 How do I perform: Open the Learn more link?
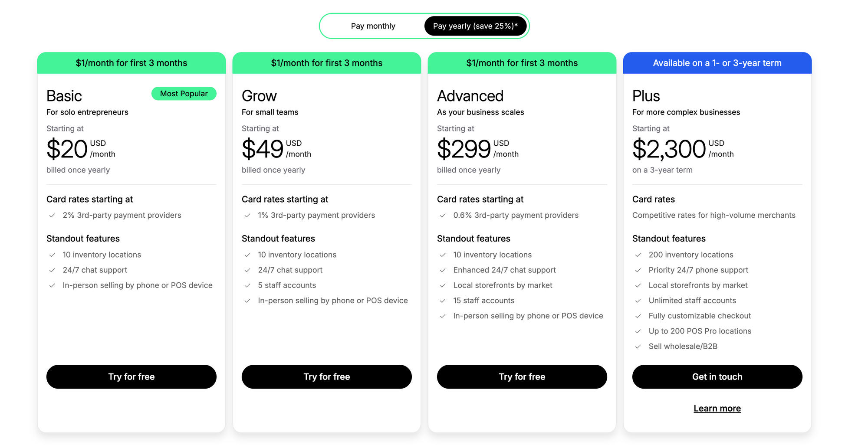click(717, 409)
